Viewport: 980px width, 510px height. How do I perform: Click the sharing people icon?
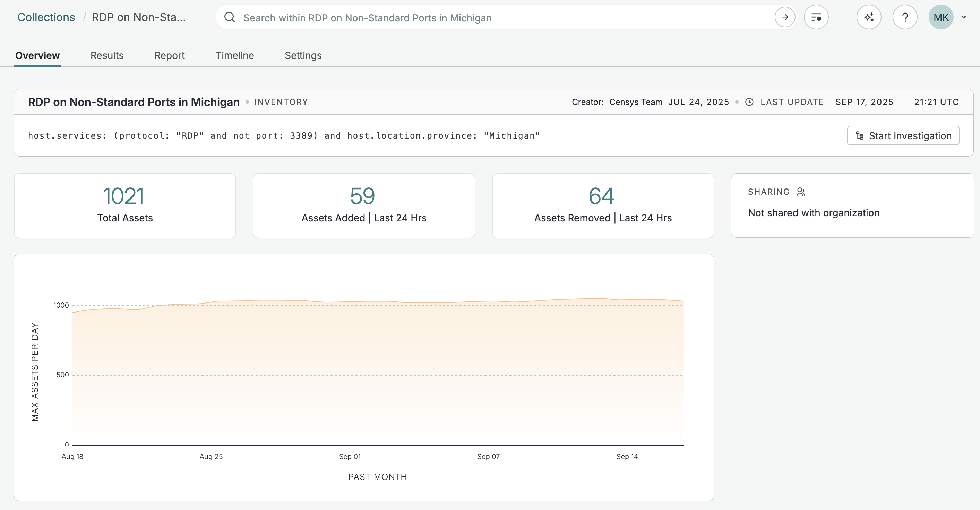point(801,192)
